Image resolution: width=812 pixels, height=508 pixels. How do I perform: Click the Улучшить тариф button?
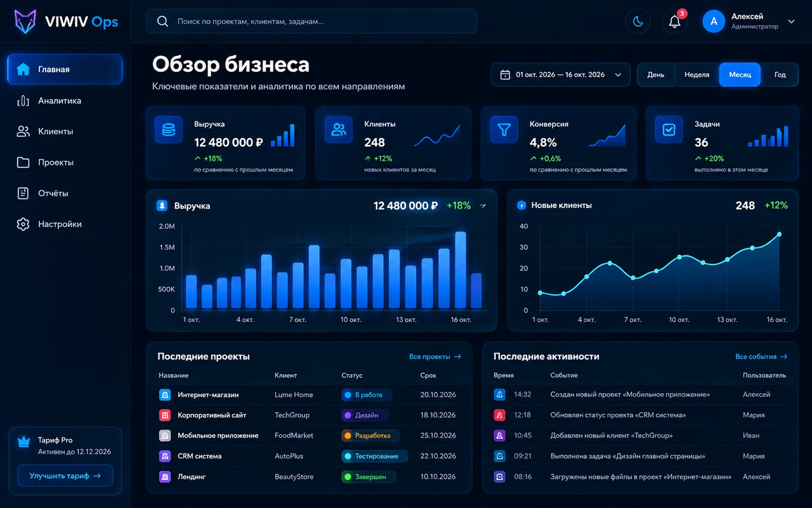pyautogui.click(x=65, y=476)
